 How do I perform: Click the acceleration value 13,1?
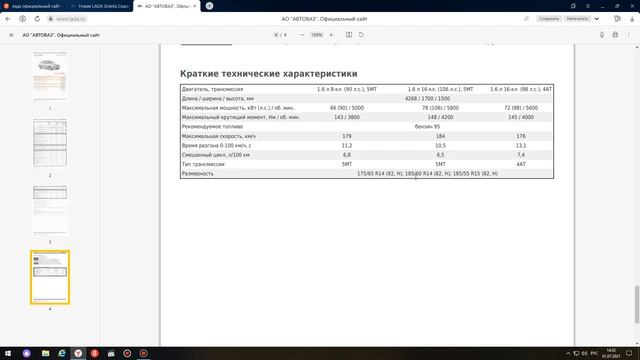click(521, 145)
